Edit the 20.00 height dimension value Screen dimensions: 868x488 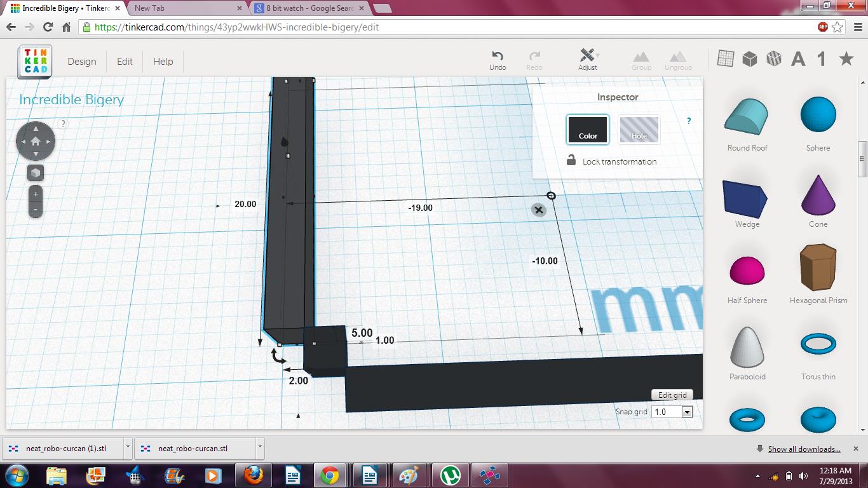tap(245, 204)
